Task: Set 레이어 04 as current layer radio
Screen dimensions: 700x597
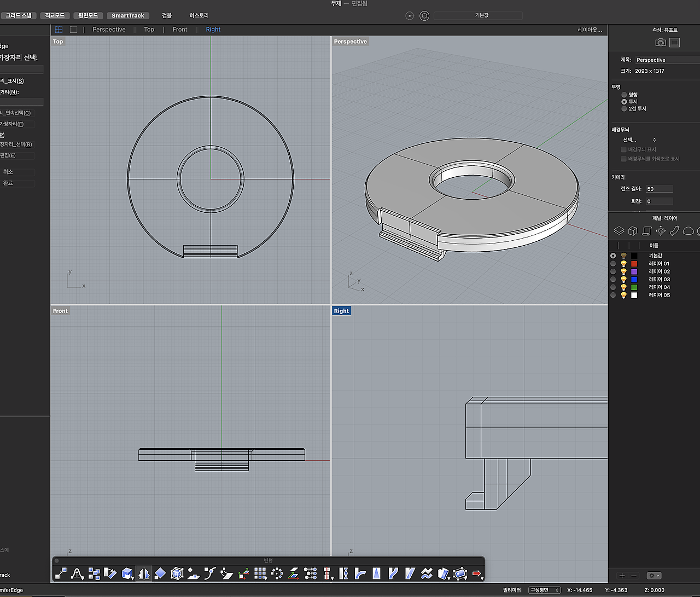Action: click(613, 287)
